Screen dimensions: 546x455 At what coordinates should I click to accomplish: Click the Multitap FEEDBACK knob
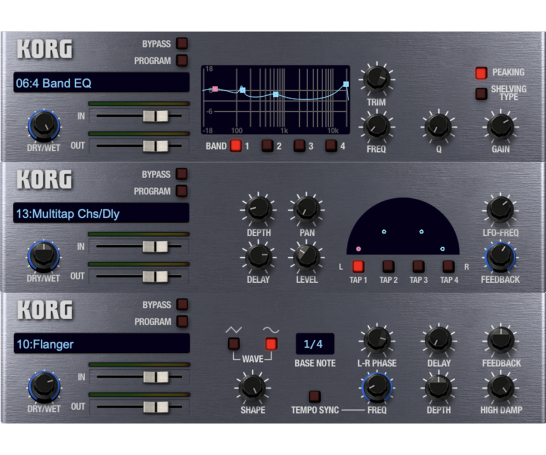coord(500,257)
